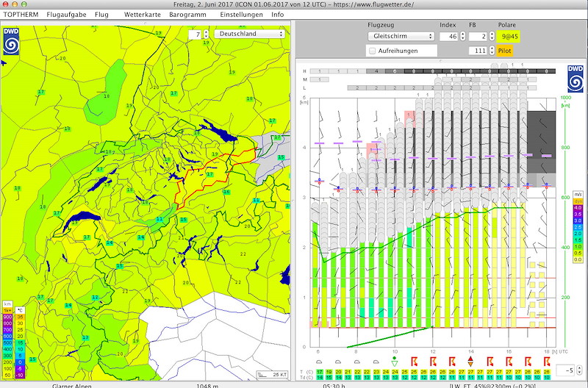Click the grey dome symbol at 6 UTC
The height and width of the screenshot is (388, 588).
pyautogui.click(x=319, y=361)
